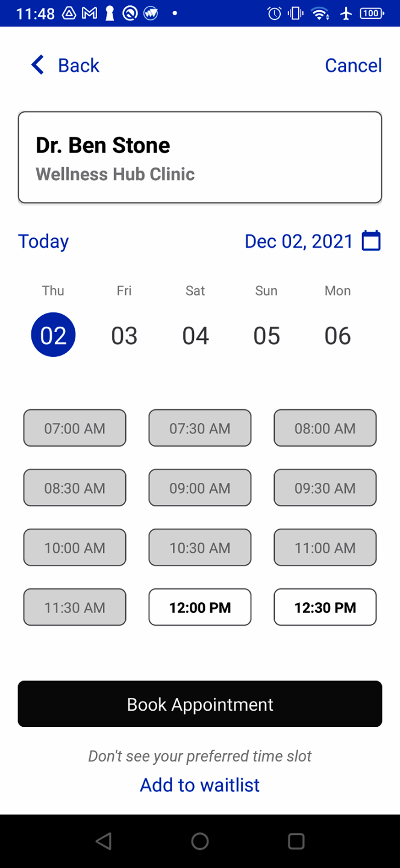Viewport: 400px width, 868px height.
Task: Tap the alarm clock status icon
Action: 275,13
